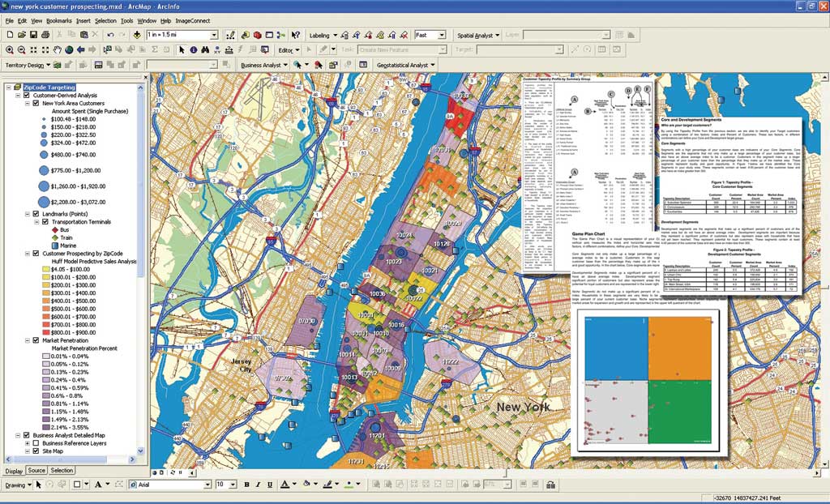
Task: Open the Editor dropdown menu
Action: point(289,50)
